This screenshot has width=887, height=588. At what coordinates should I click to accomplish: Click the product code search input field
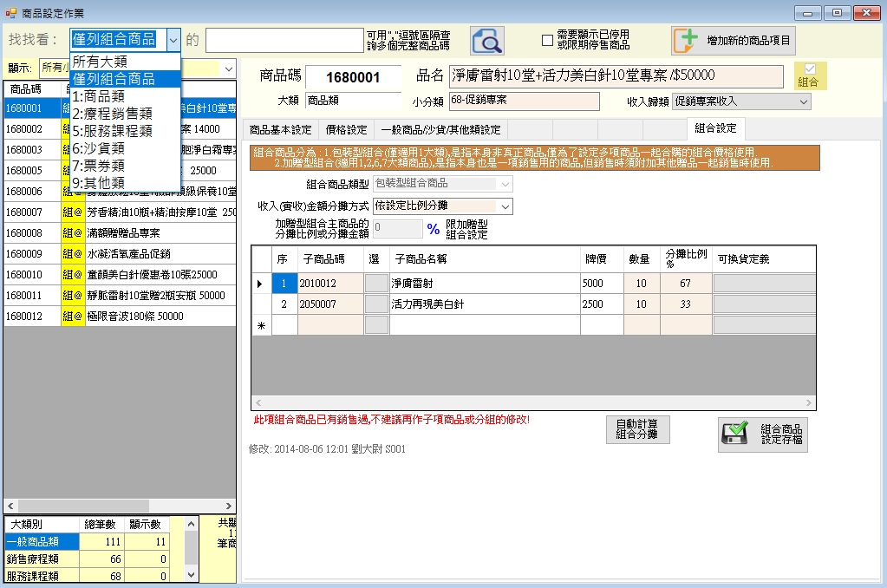[x=284, y=40]
